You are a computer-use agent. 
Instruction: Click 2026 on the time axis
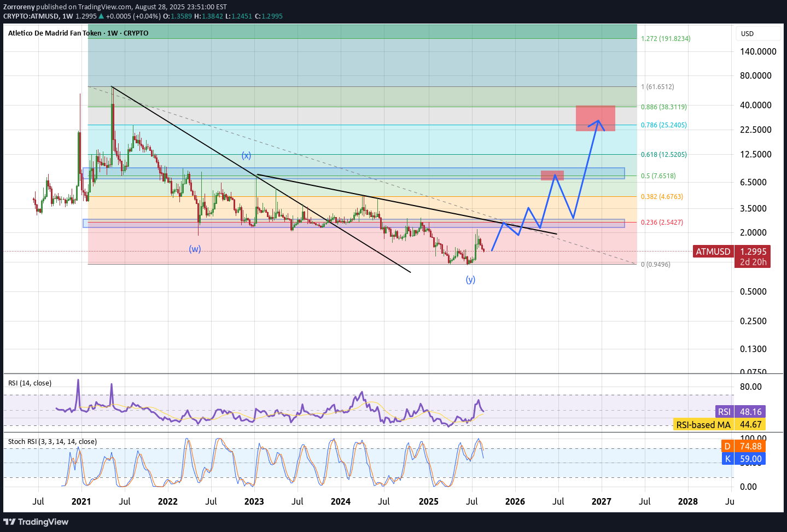click(515, 501)
